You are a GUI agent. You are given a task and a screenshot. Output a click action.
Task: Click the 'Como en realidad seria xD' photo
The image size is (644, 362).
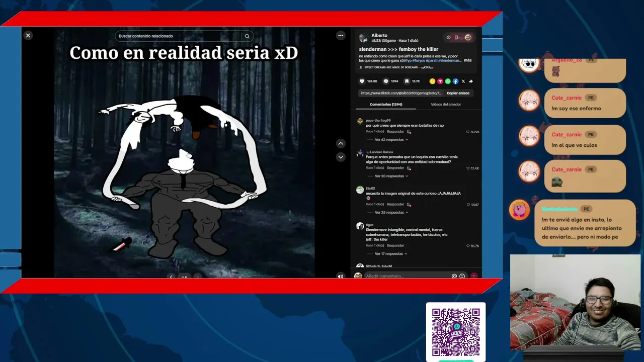click(184, 152)
